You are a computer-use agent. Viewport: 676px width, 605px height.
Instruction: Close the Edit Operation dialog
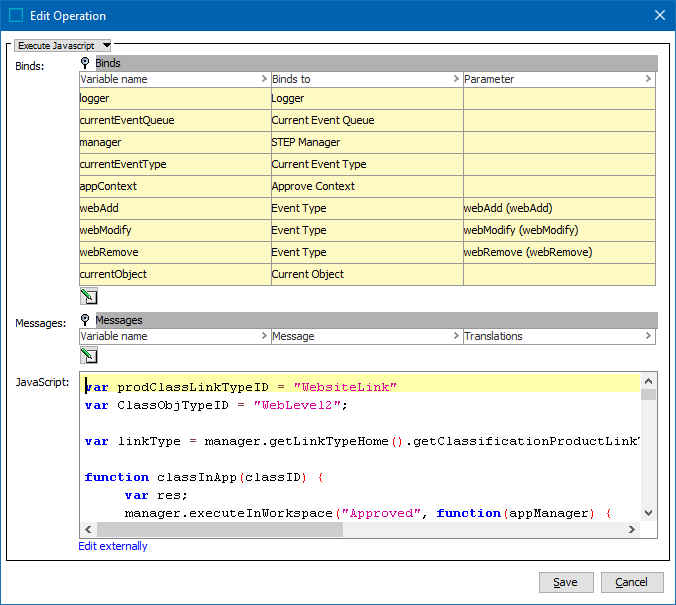click(659, 16)
